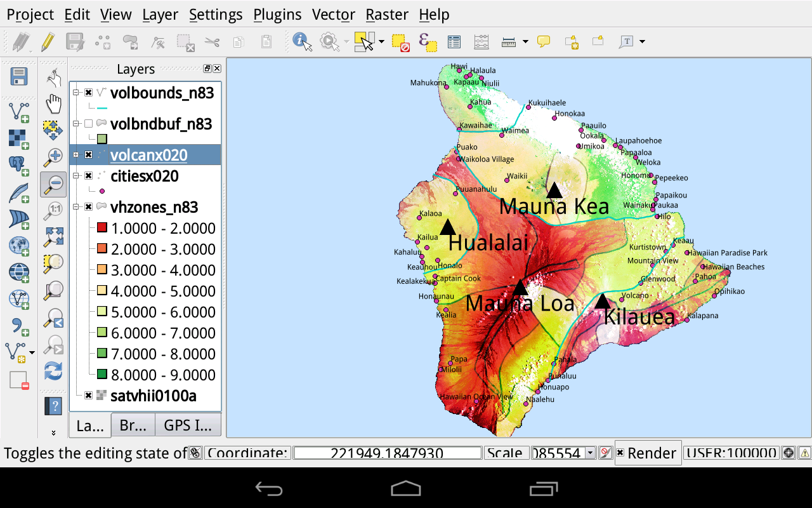Hide the citiesx020 layer

pyautogui.click(x=88, y=177)
